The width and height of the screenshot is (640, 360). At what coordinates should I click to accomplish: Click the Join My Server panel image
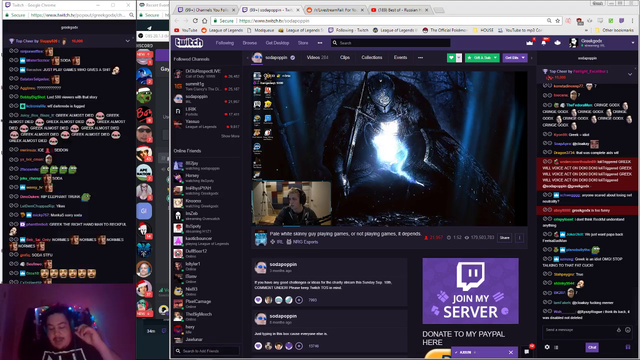470,291
